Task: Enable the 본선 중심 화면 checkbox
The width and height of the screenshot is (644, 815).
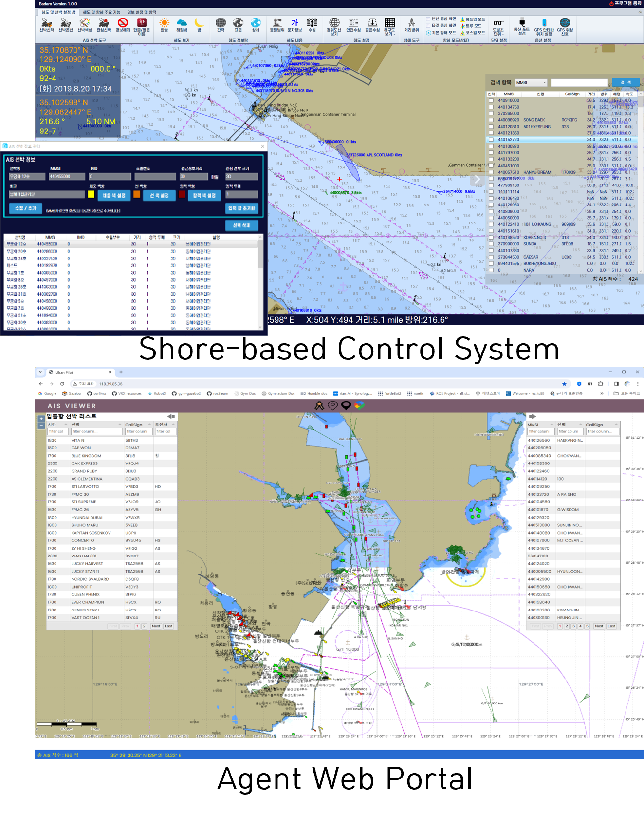Action: pyautogui.click(x=428, y=19)
